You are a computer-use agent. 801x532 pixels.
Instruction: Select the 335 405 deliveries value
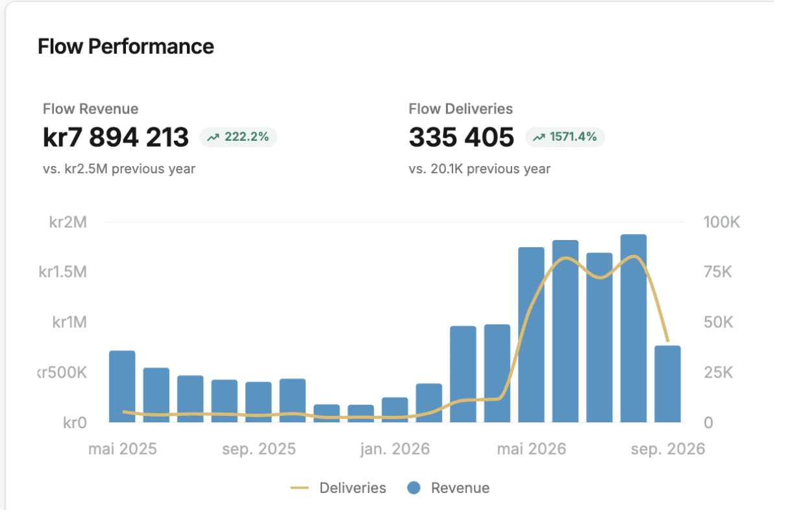coord(462,138)
